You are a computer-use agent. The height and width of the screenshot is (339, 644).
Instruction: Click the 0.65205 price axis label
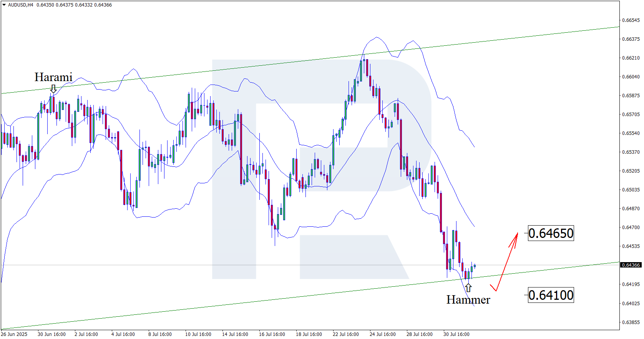(x=631, y=171)
